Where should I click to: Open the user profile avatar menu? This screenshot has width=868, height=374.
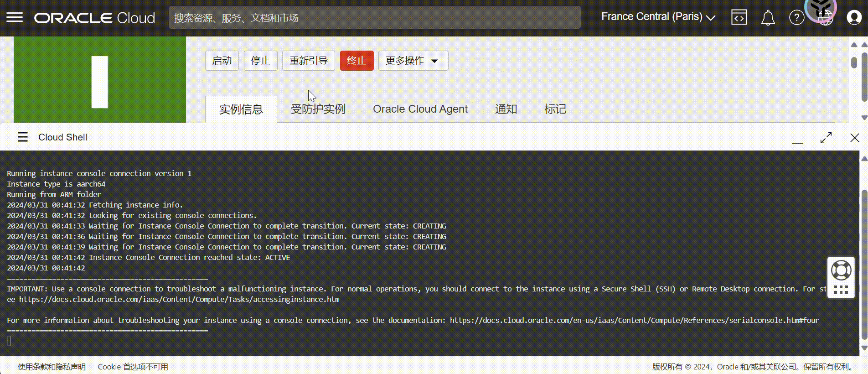click(853, 18)
